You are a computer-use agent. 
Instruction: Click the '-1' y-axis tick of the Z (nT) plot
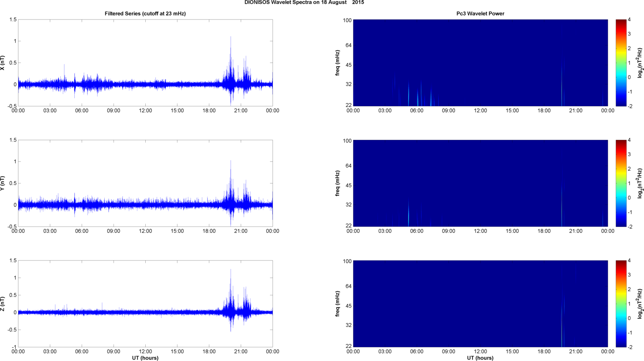click(14, 347)
